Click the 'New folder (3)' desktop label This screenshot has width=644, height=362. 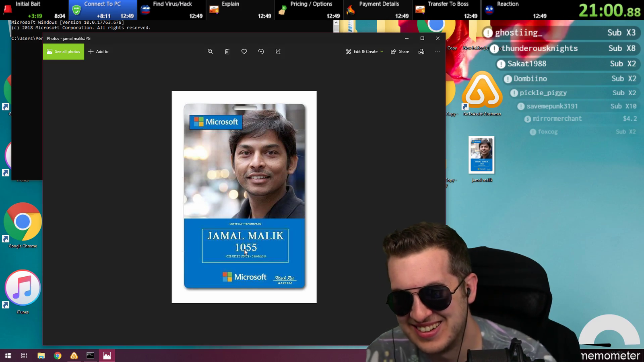pos(475,48)
